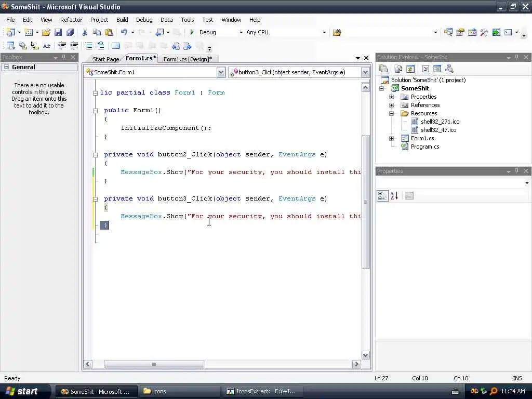Collapse the button2_Click method outline
Image resolution: width=532 pixels, height=399 pixels.
[96, 155]
